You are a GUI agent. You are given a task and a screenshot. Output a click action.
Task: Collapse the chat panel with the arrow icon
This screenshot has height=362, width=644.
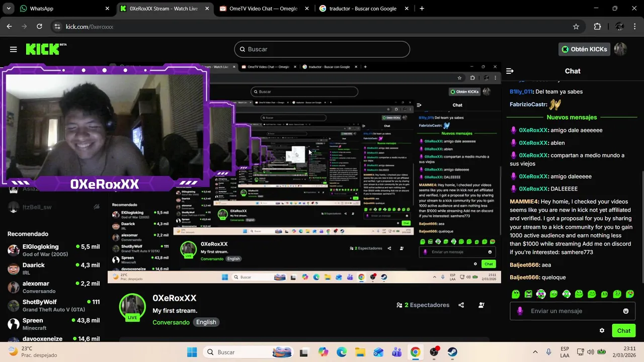[x=510, y=71]
